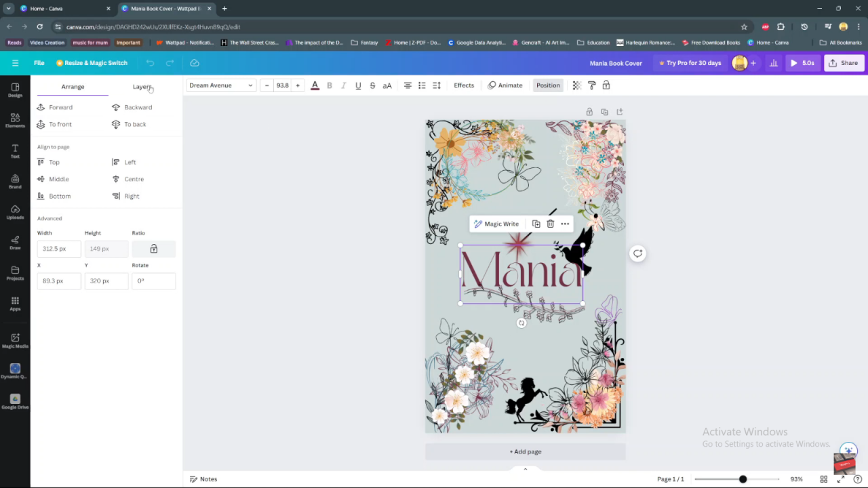
Task: Play the 5.0s presentation preview
Action: coord(802,63)
